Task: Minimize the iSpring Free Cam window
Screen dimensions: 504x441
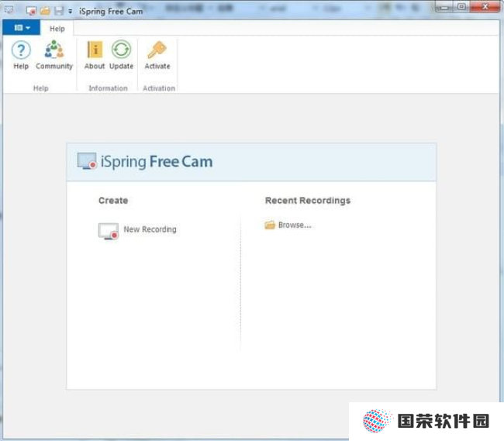Action: click(444, 7)
